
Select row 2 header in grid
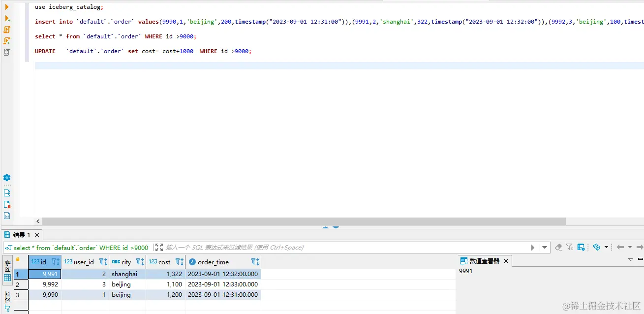click(21, 284)
